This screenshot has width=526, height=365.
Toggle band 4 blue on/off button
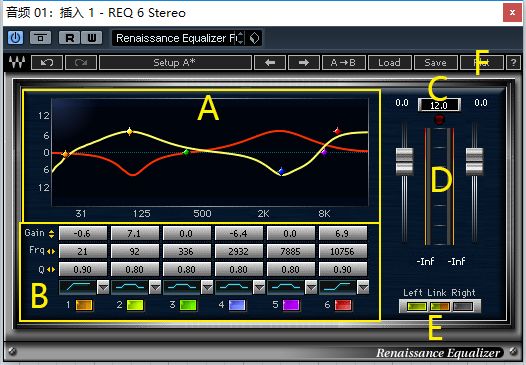tap(237, 305)
